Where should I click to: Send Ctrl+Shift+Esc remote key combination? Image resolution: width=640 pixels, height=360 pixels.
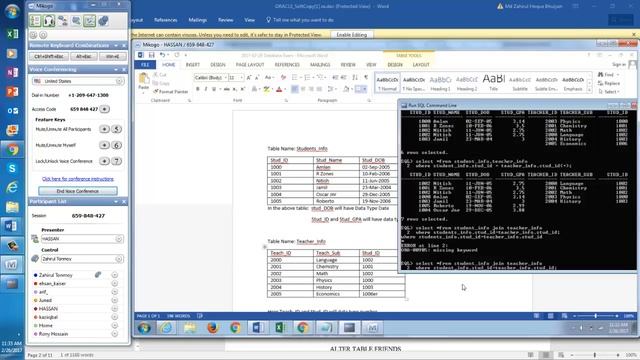click(49, 56)
